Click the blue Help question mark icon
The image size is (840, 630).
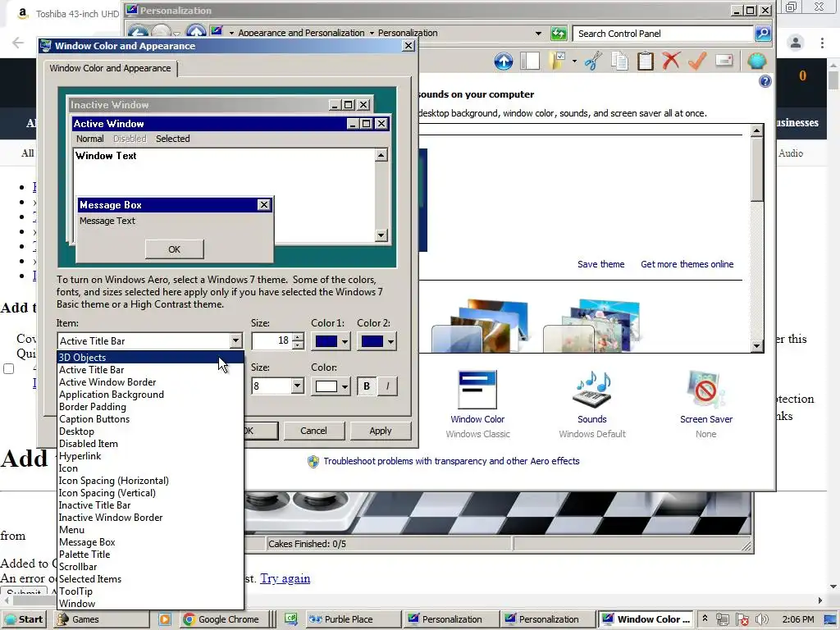click(x=765, y=81)
